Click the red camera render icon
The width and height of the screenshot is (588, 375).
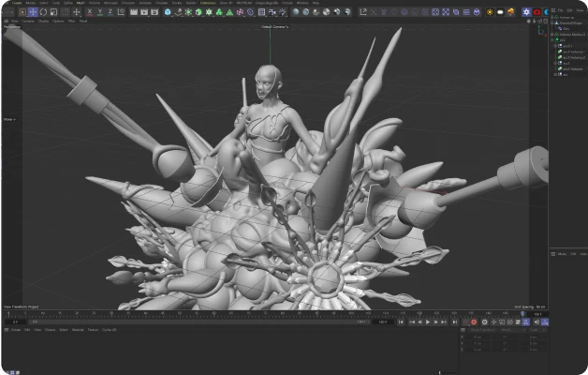coord(537,12)
